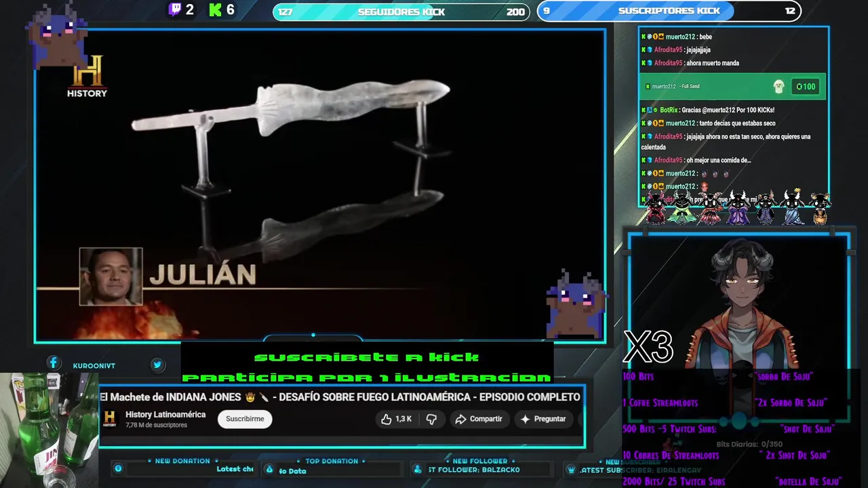Image resolution: width=868 pixels, height=488 pixels.
Task: Click the Afrodita95 'jajajajjaja' chat message
Action: [x=676, y=50]
